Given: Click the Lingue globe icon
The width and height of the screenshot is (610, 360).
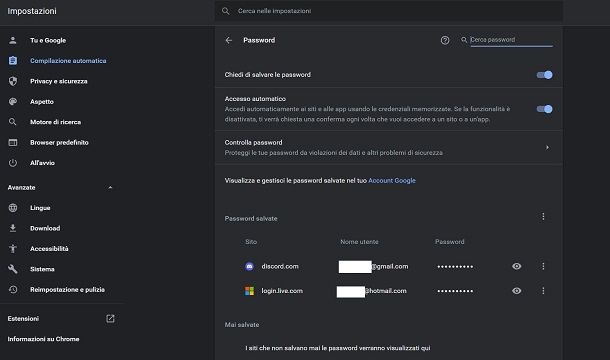Looking at the screenshot, I should click(x=13, y=208).
